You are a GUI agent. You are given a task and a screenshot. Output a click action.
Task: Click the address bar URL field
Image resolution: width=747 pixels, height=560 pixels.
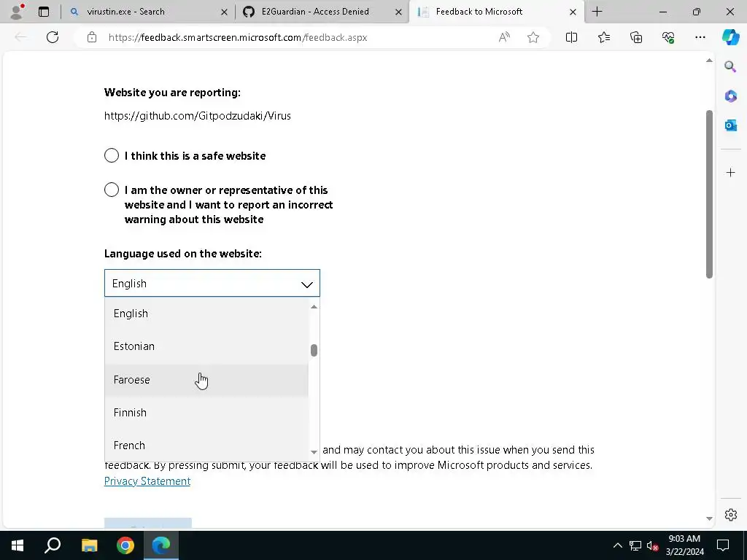pyautogui.click(x=299, y=37)
